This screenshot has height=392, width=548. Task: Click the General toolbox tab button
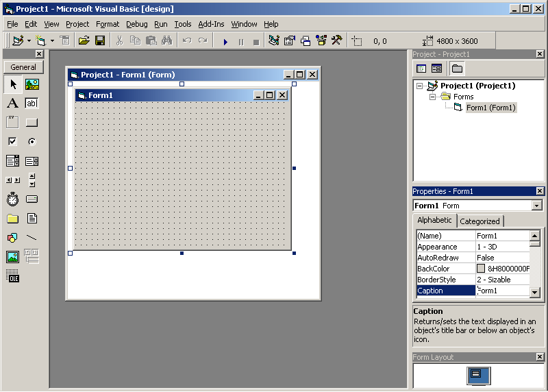pyautogui.click(x=23, y=67)
